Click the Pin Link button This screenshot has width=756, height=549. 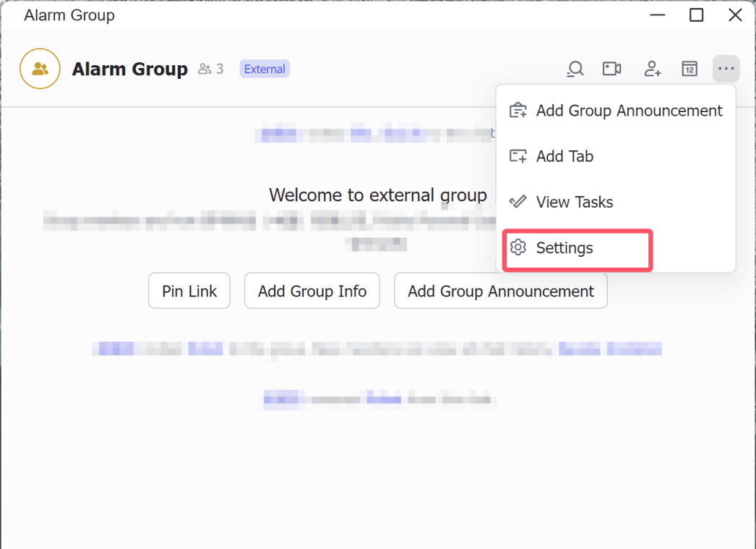click(189, 291)
